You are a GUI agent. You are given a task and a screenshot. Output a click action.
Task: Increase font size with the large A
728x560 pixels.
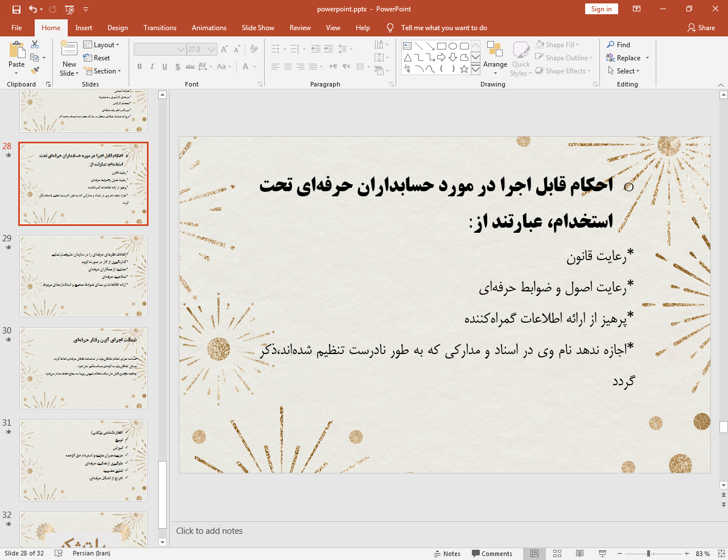click(224, 50)
